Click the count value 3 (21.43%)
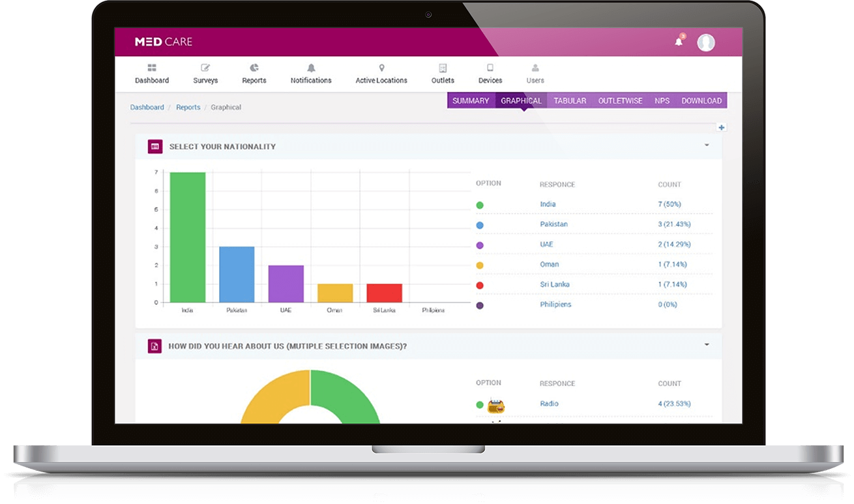The height and width of the screenshot is (504, 854). point(674,224)
